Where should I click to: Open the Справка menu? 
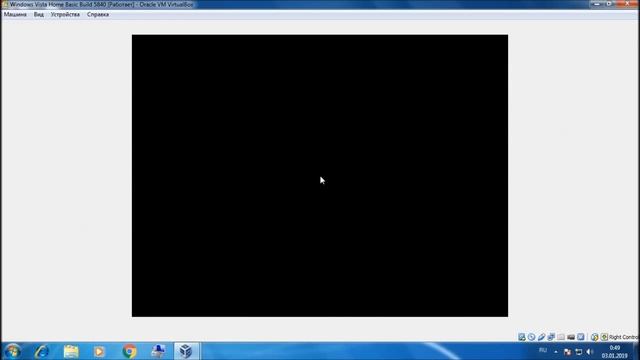point(98,14)
